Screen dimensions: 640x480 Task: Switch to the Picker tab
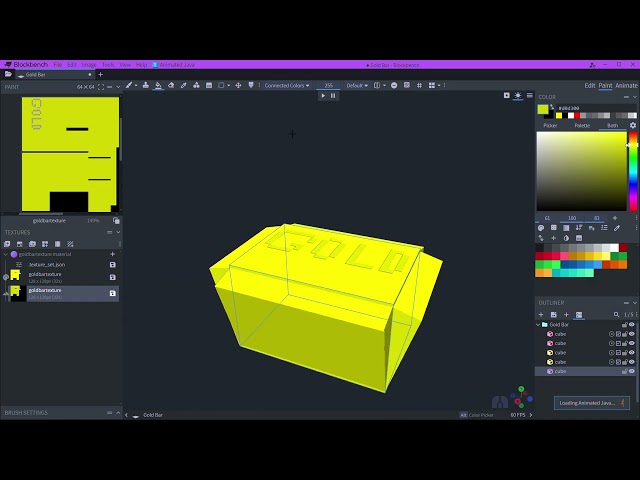[x=550, y=125]
